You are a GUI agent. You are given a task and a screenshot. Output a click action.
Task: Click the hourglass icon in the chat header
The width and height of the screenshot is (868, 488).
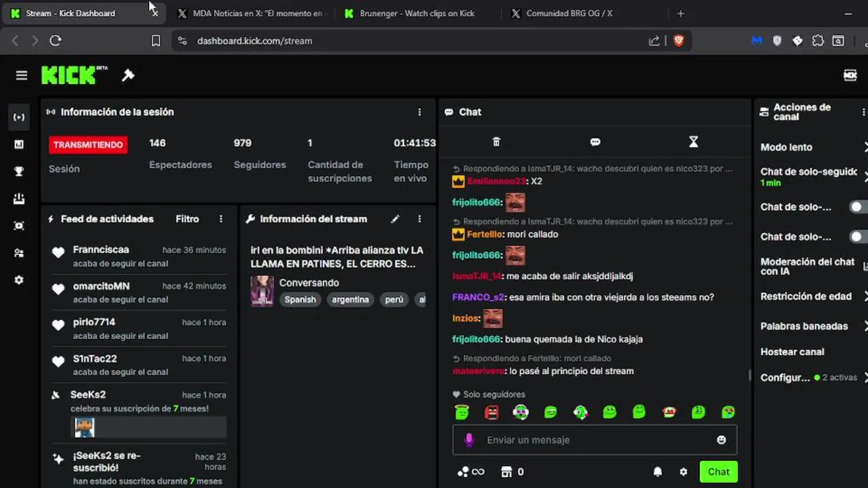(693, 142)
